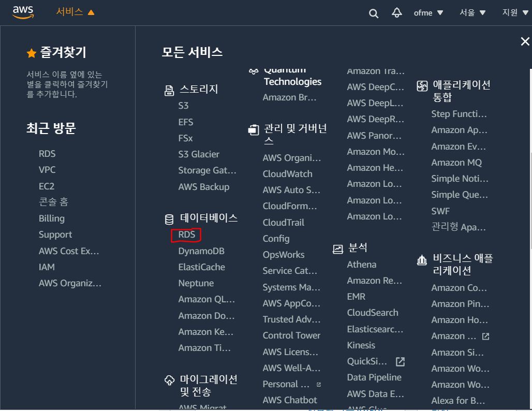Open Kinesis service
The image size is (532, 411).
click(361, 345)
